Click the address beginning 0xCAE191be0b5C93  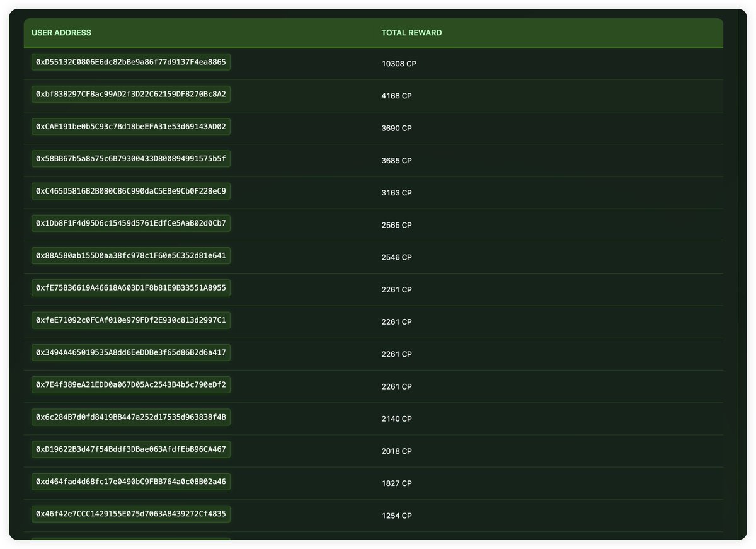[129, 126]
